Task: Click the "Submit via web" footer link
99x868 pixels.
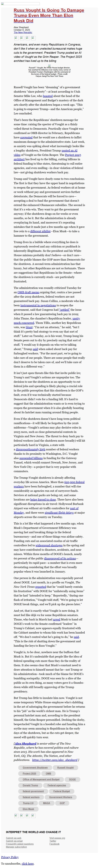Action: (x=14, y=838)
